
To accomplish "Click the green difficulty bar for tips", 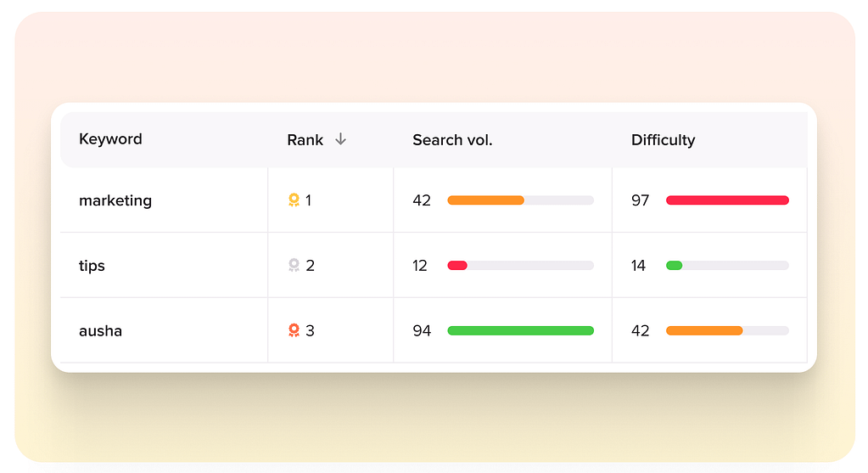I will point(675,266).
